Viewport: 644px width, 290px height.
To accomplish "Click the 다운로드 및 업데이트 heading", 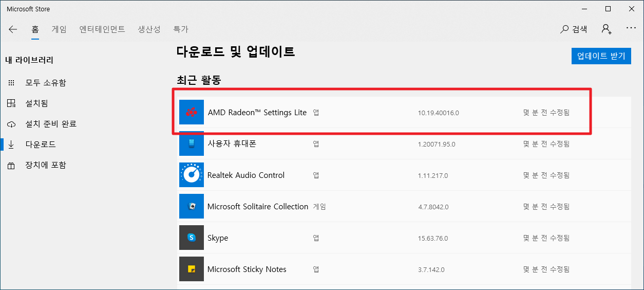I will 236,51.
